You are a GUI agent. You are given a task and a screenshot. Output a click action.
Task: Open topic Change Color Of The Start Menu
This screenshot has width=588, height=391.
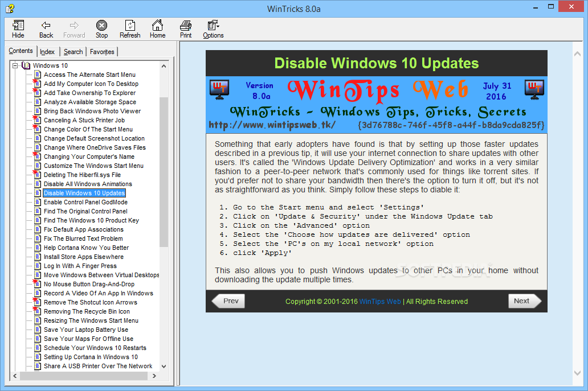(88, 129)
